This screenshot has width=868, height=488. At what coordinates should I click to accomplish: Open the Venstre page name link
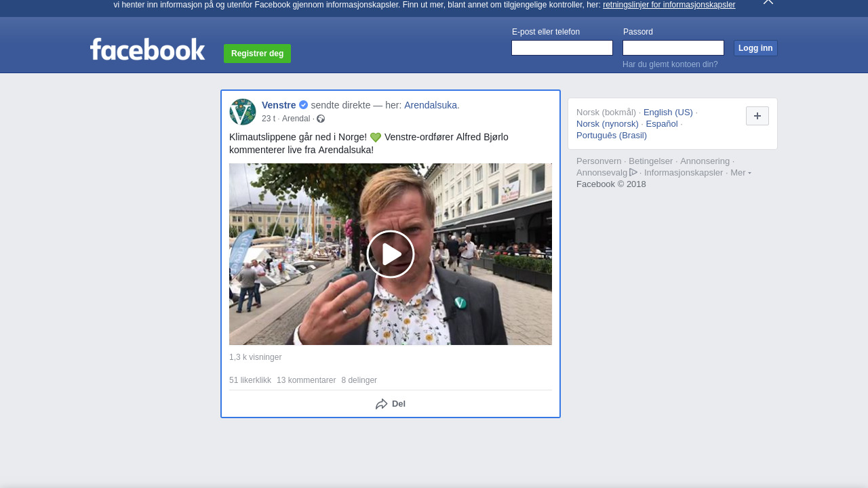coord(279,105)
